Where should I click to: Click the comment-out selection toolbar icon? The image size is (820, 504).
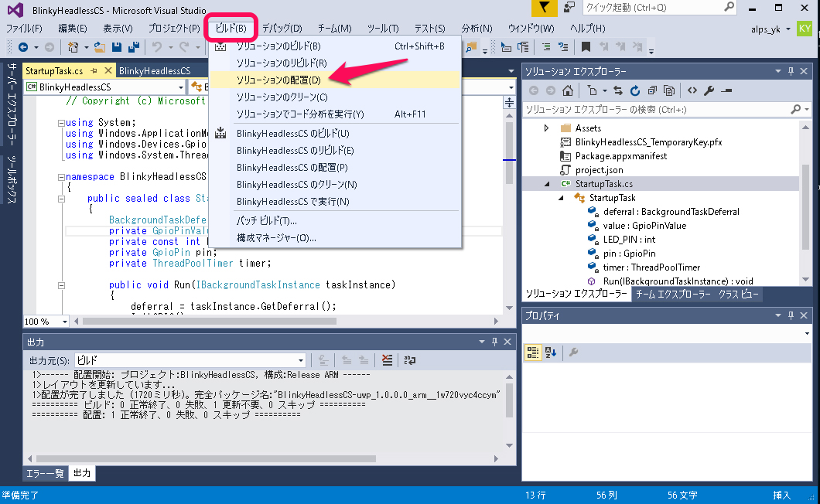click(546, 48)
